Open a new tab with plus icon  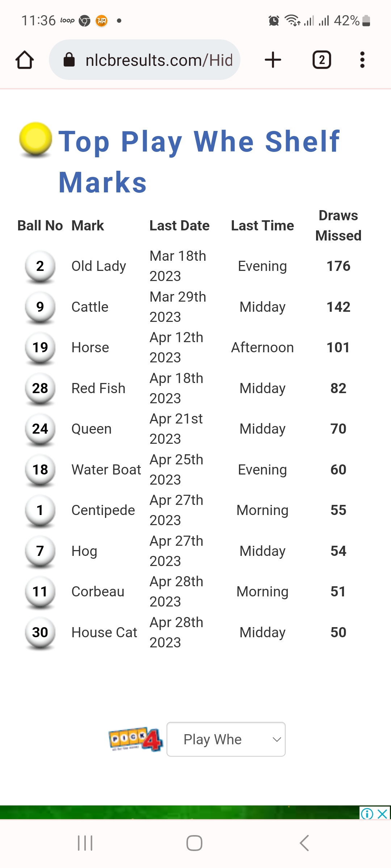pyautogui.click(x=273, y=60)
